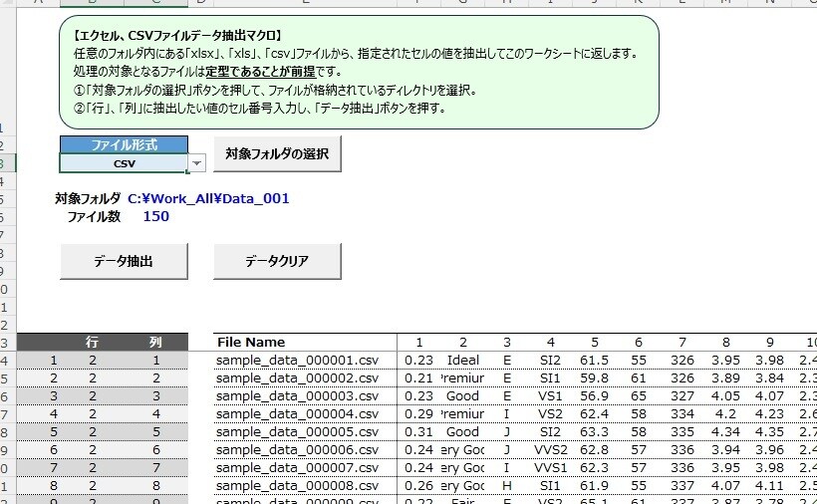
Task: Select cell sample_data_000005.csv
Action: pos(305,432)
